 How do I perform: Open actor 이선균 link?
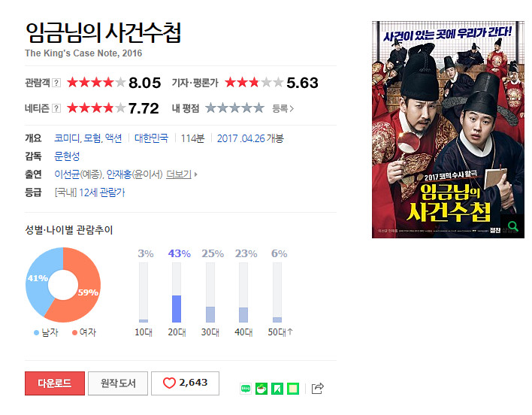click(67, 174)
